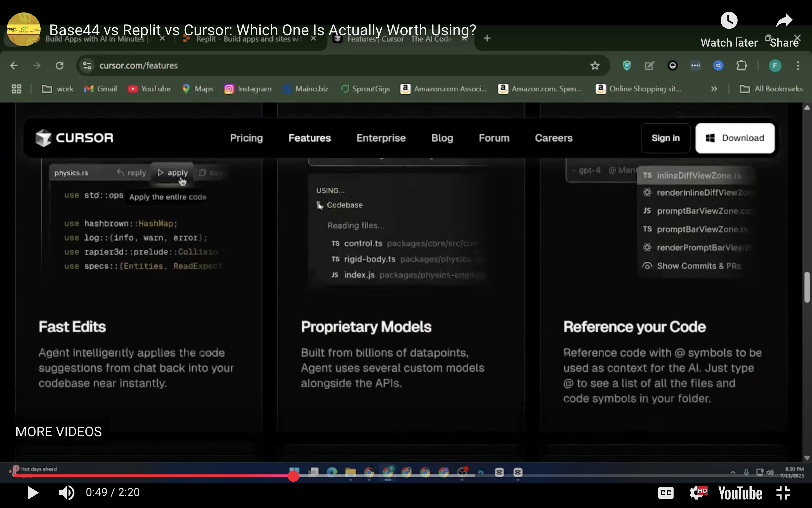Viewport: 812px width, 508px height.
Task: Click the Download button
Action: coord(735,138)
